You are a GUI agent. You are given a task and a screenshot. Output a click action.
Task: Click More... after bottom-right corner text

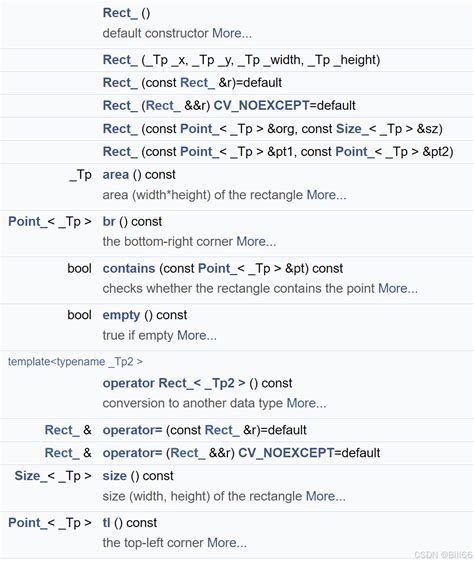(256, 242)
